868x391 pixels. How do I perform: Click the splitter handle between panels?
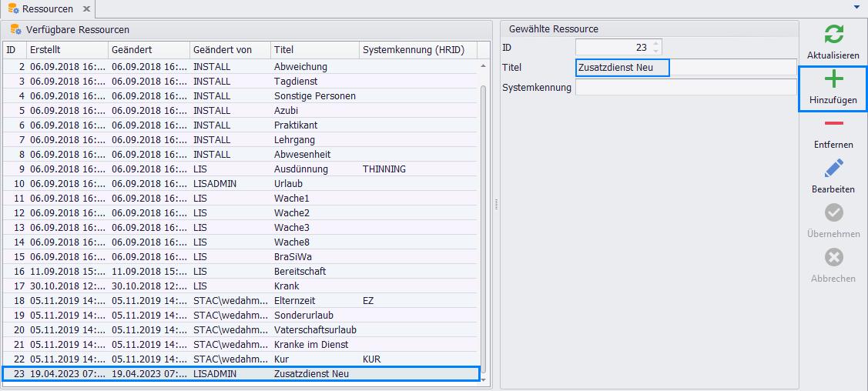497,205
